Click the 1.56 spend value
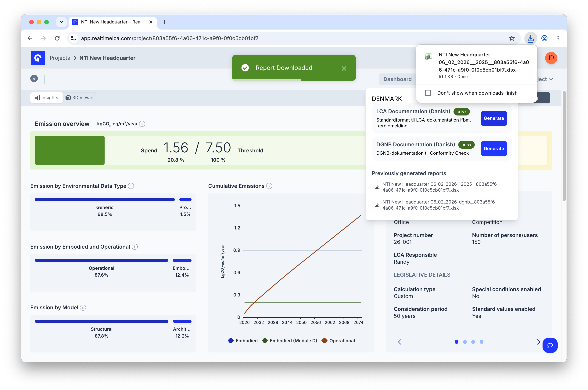588x390 pixels. tap(176, 148)
